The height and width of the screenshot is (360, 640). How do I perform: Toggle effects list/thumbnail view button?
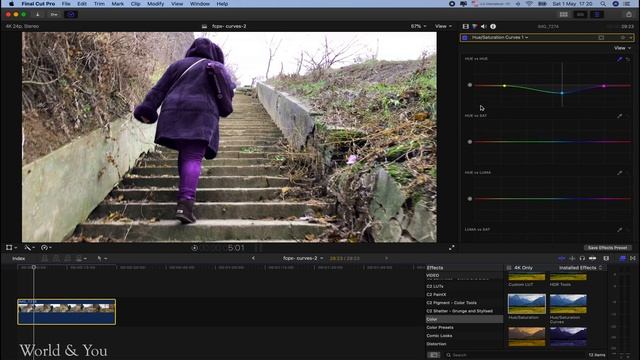click(x=433, y=355)
